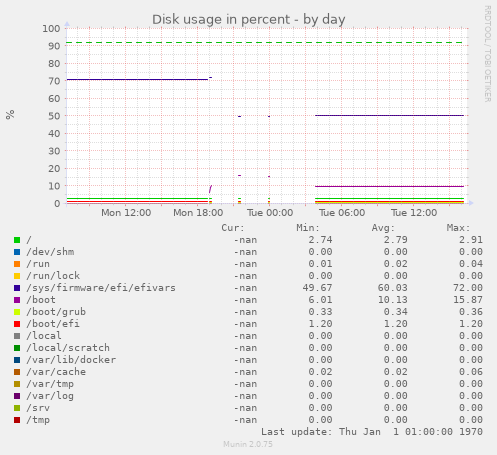This screenshot has height=455, width=497.
Task: Click the /boot max value 15.87
Action: click(468, 300)
